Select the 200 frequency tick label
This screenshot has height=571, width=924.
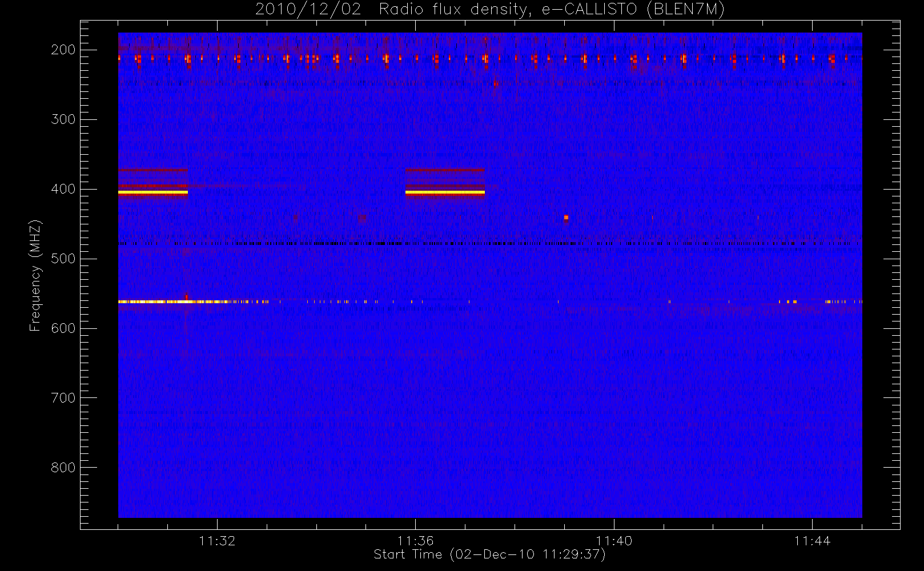pos(63,50)
